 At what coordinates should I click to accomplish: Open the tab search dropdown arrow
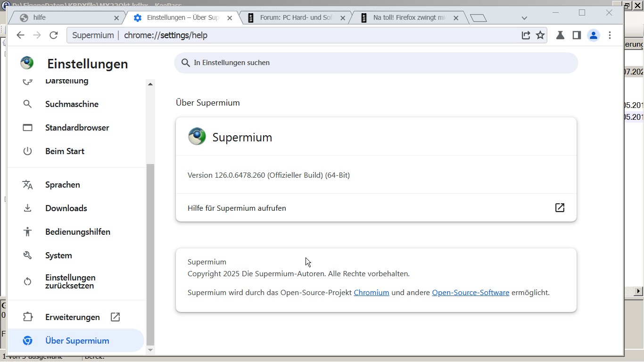524,18
